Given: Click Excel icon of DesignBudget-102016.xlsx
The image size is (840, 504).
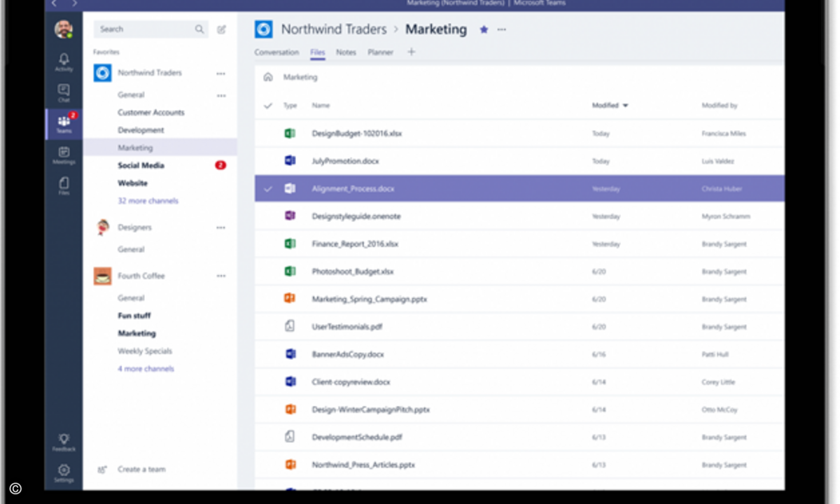Looking at the screenshot, I should 290,133.
